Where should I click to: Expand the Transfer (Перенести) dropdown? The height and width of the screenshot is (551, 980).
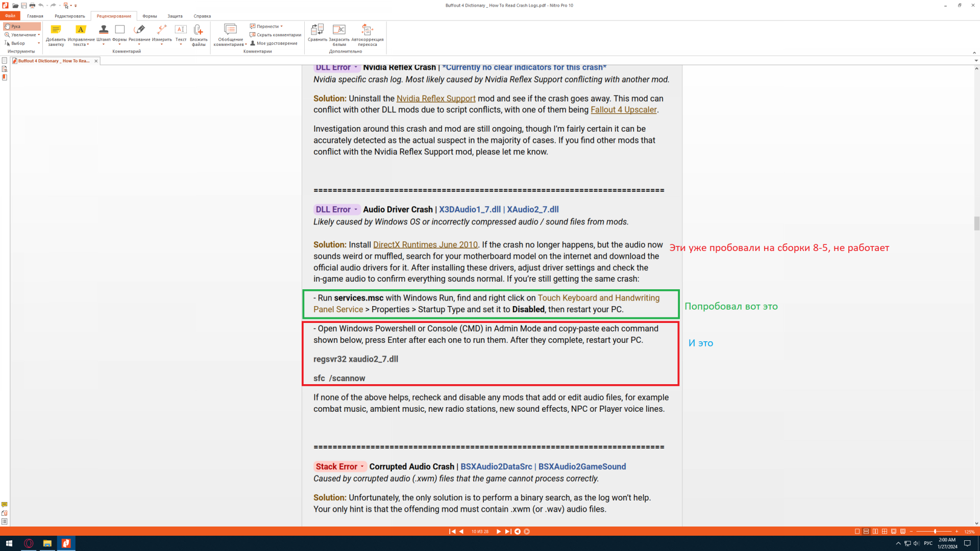281,27
